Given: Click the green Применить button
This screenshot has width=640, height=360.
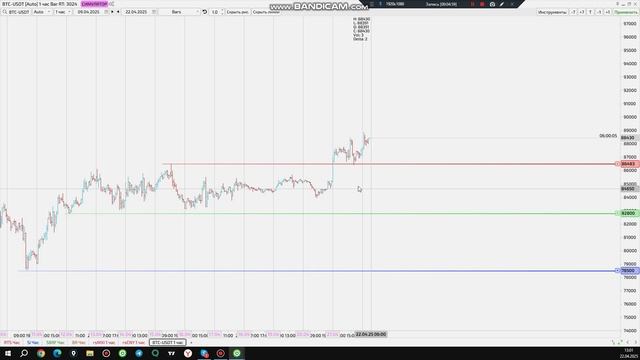Looking at the screenshot, I should tap(626, 12).
